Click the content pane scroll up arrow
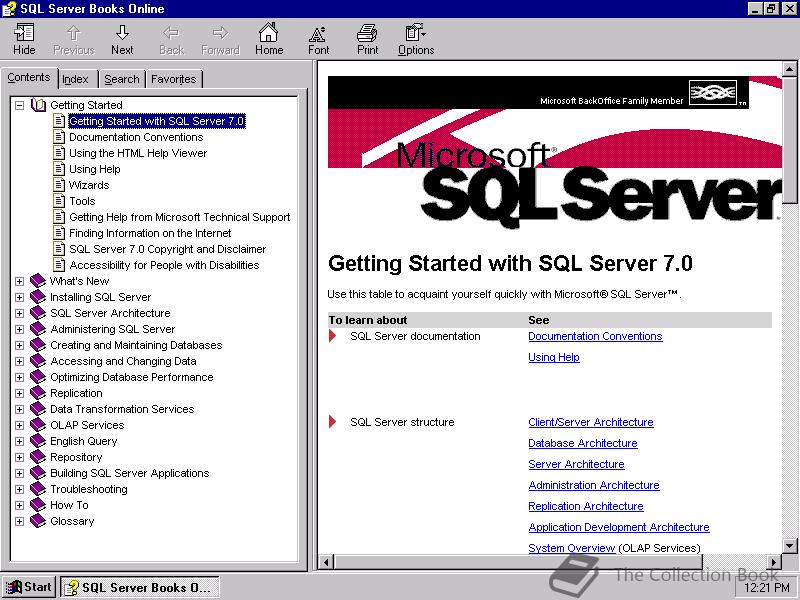Image resolution: width=800 pixels, height=600 pixels. tap(789, 69)
